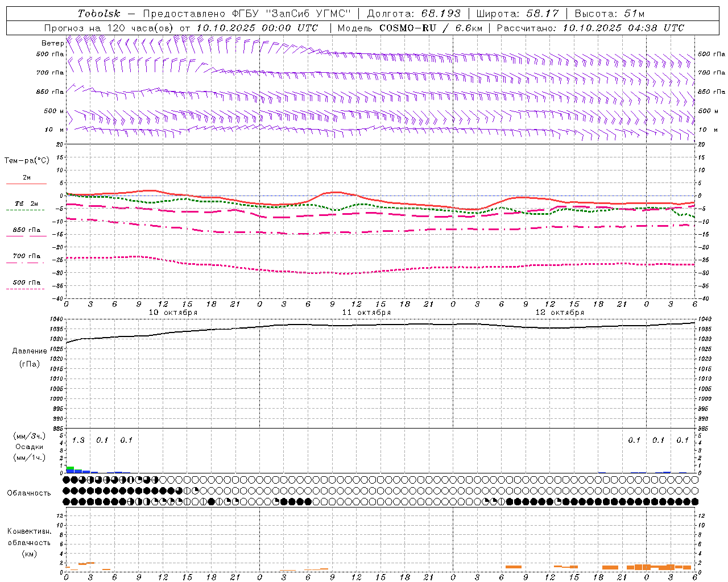Click the '850 гПа' temperature legend entry
Viewport: 728px width, 582px height.
[x=26, y=230]
